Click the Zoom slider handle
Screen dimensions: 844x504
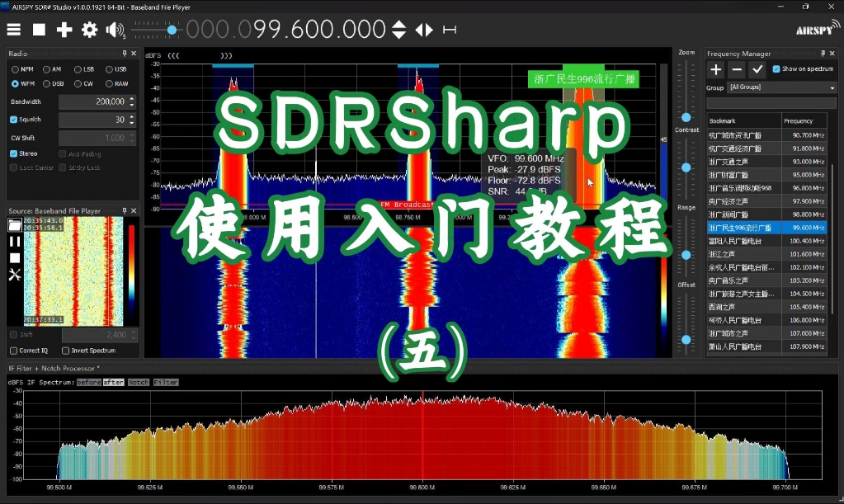click(686, 117)
